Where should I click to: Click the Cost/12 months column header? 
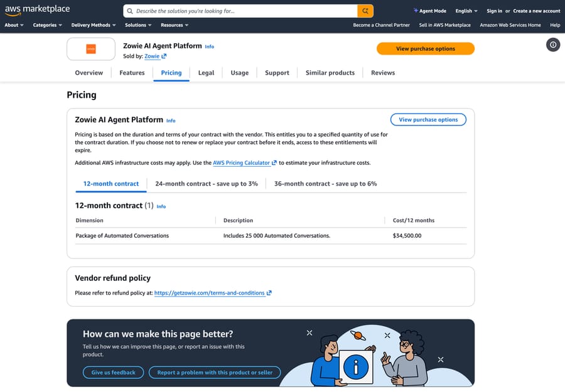(414, 220)
